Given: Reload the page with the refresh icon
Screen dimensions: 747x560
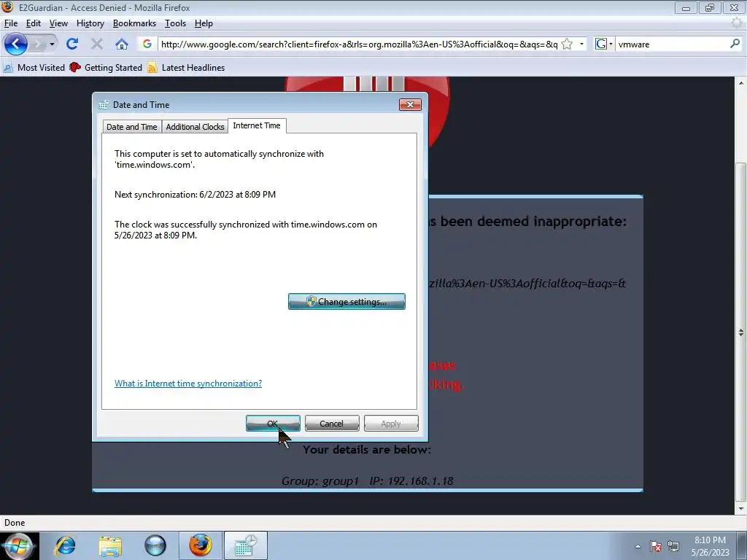Looking at the screenshot, I should (x=72, y=44).
